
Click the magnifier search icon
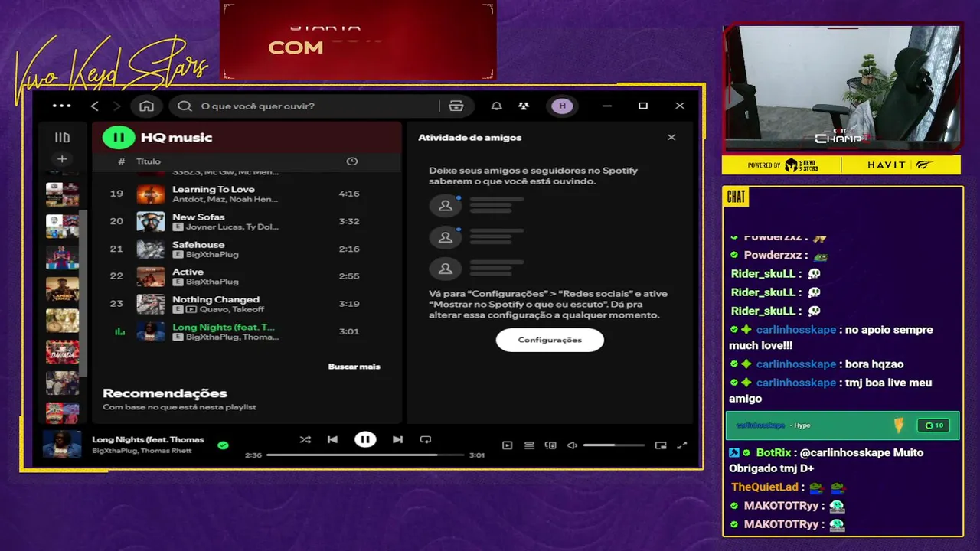coord(185,106)
